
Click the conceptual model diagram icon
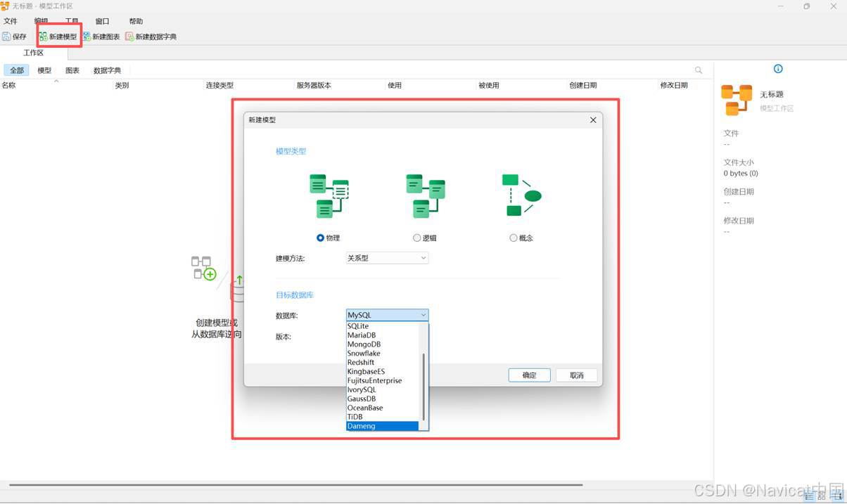[x=521, y=195]
